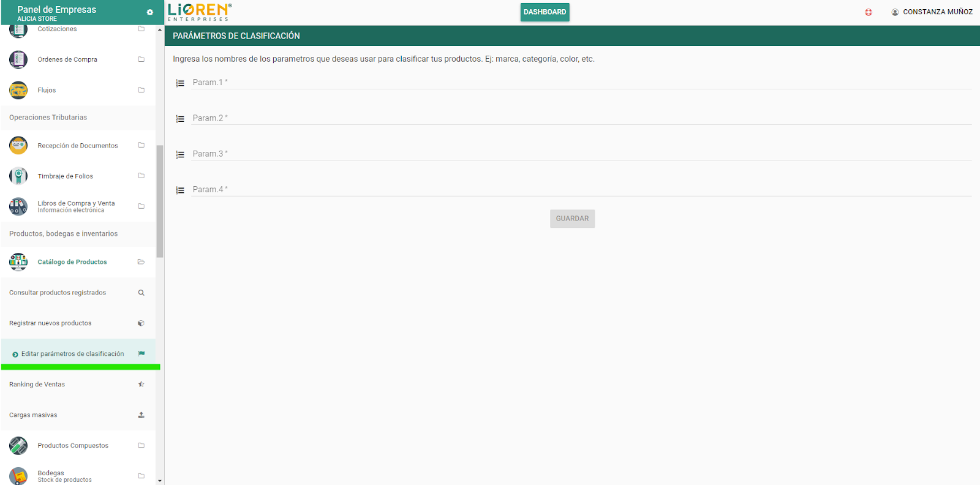This screenshot has width=980, height=485.
Task: Click the flag icon beside Editar parámetros
Action: coord(141,353)
